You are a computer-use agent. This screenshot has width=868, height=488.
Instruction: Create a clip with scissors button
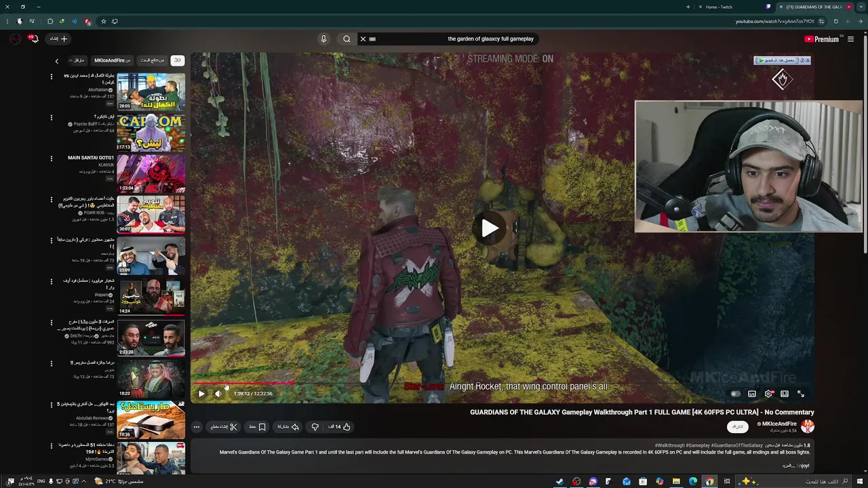[224, 427]
